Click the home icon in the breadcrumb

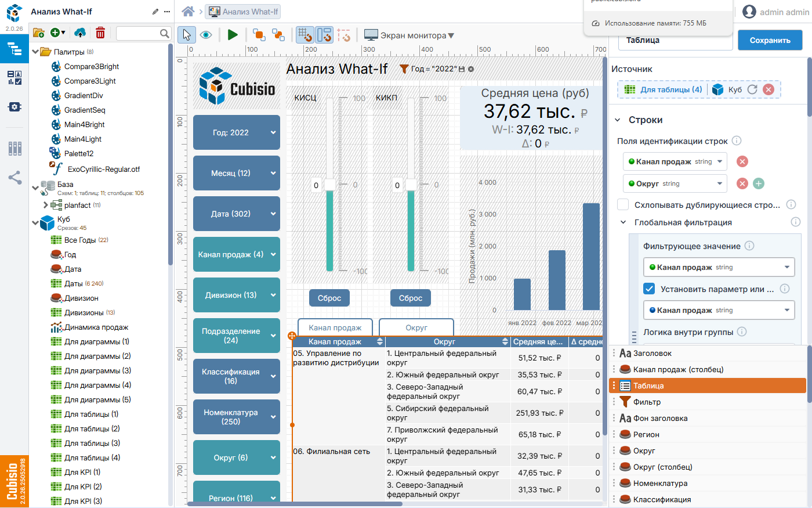[188, 11]
